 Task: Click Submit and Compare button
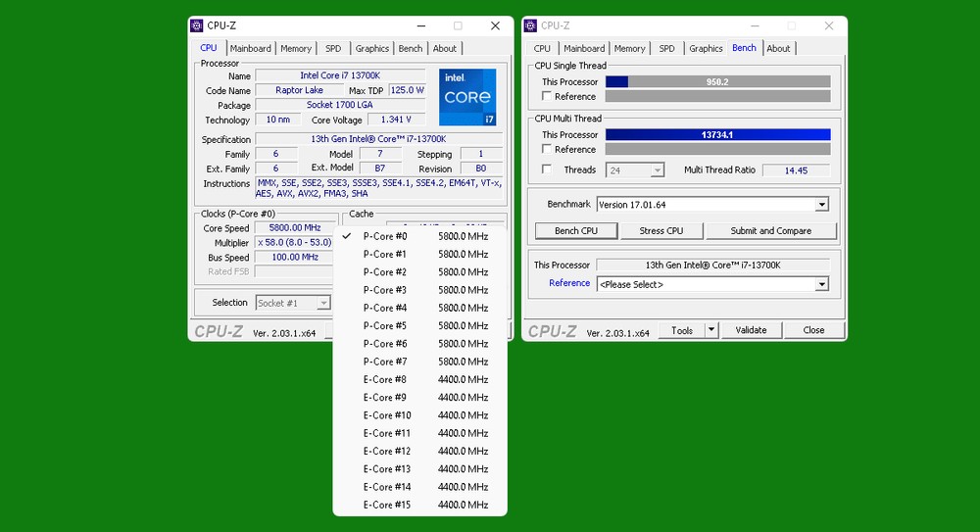pyautogui.click(x=770, y=230)
